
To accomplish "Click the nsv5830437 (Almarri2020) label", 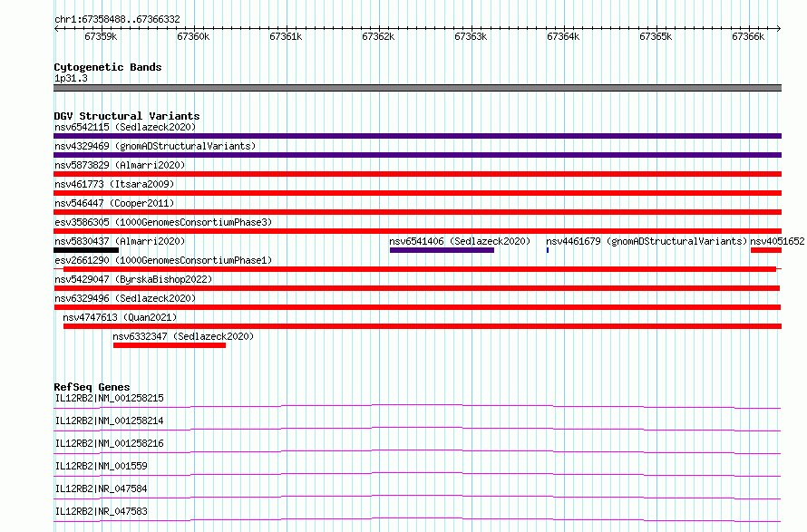I will 120,241.
